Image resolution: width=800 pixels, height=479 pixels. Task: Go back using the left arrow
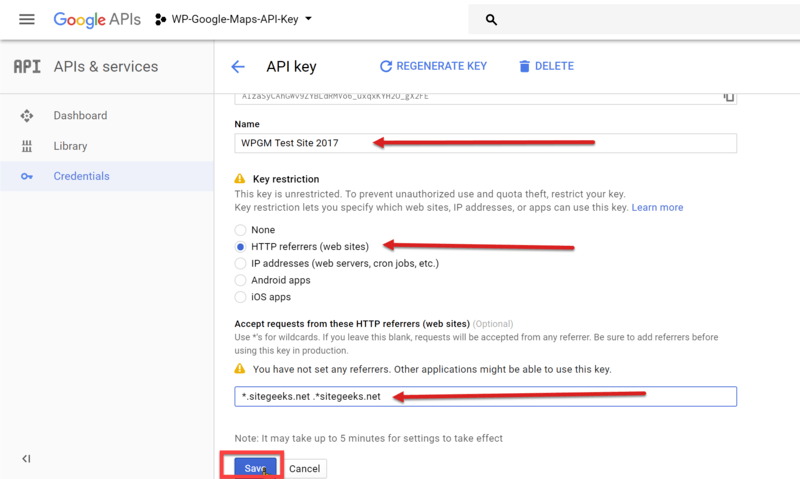(238, 66)
